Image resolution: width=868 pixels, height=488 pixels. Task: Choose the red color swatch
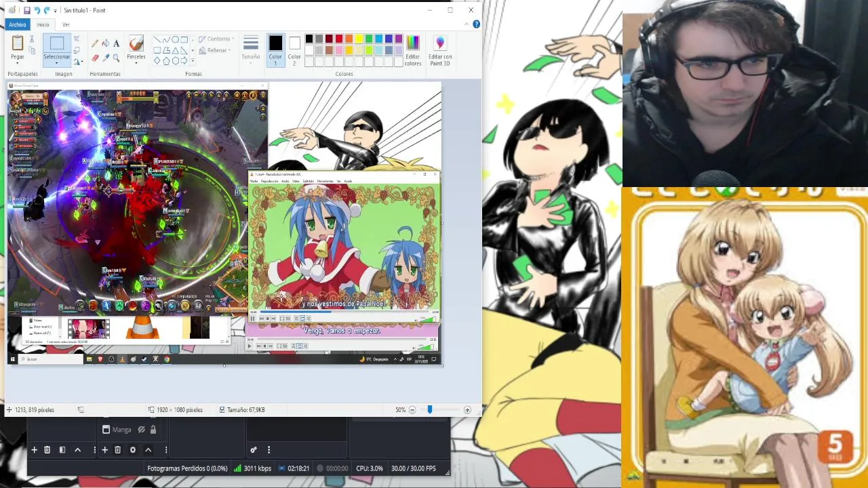pyautogui.click(x=339, y=39)
